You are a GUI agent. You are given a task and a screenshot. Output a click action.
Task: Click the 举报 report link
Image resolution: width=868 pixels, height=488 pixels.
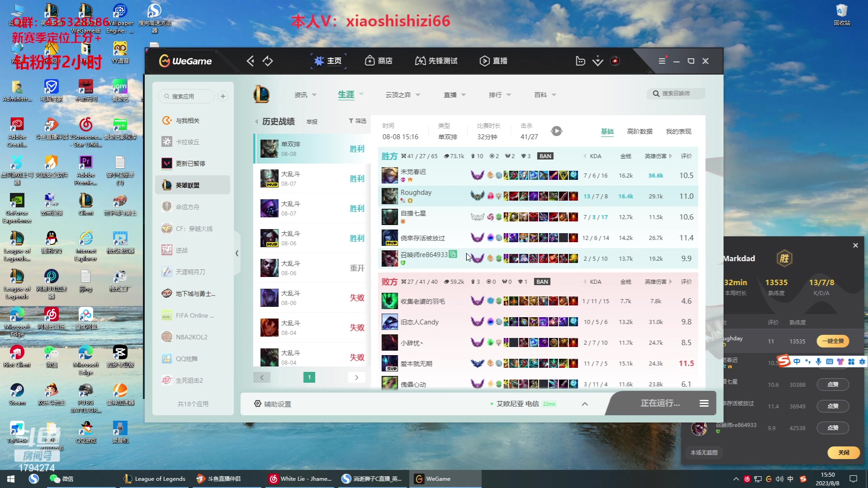(x=312, y=122)
